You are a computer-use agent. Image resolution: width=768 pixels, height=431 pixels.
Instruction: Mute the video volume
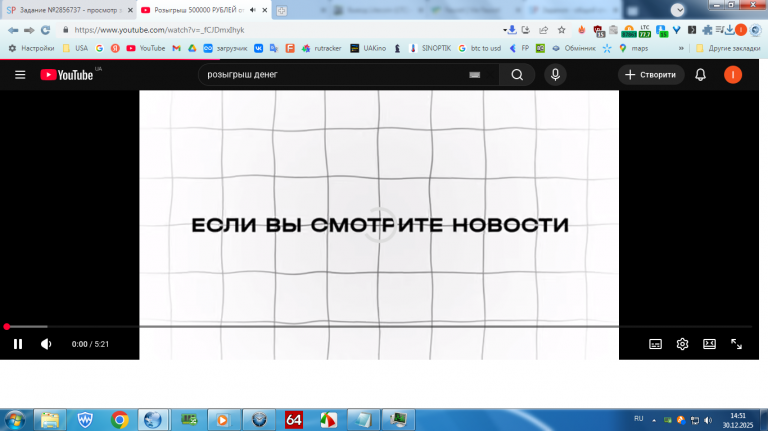point(46,344)
